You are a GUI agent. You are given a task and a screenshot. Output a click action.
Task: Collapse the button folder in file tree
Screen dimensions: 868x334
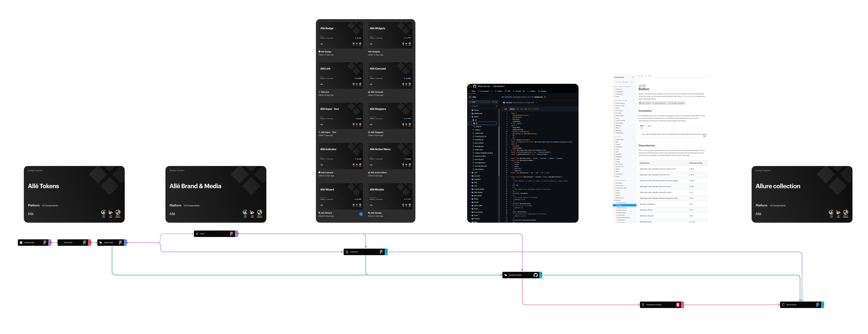point(470,117)
